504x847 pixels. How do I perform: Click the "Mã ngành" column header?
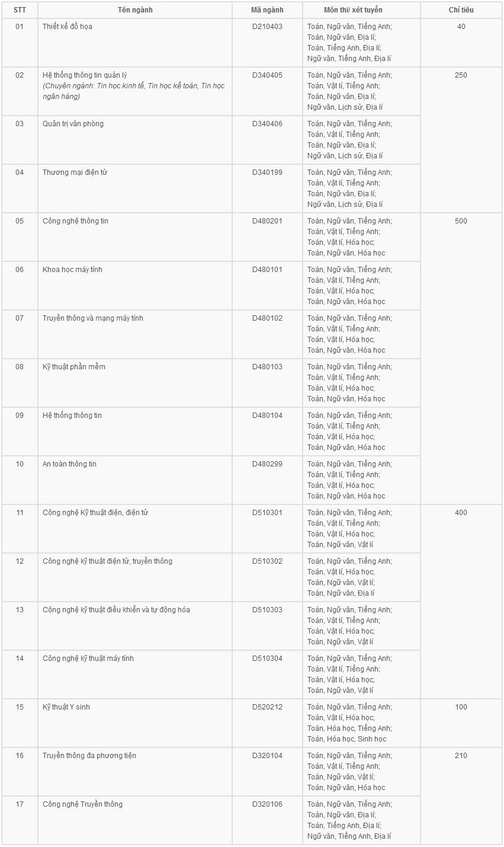coord(267,10)
